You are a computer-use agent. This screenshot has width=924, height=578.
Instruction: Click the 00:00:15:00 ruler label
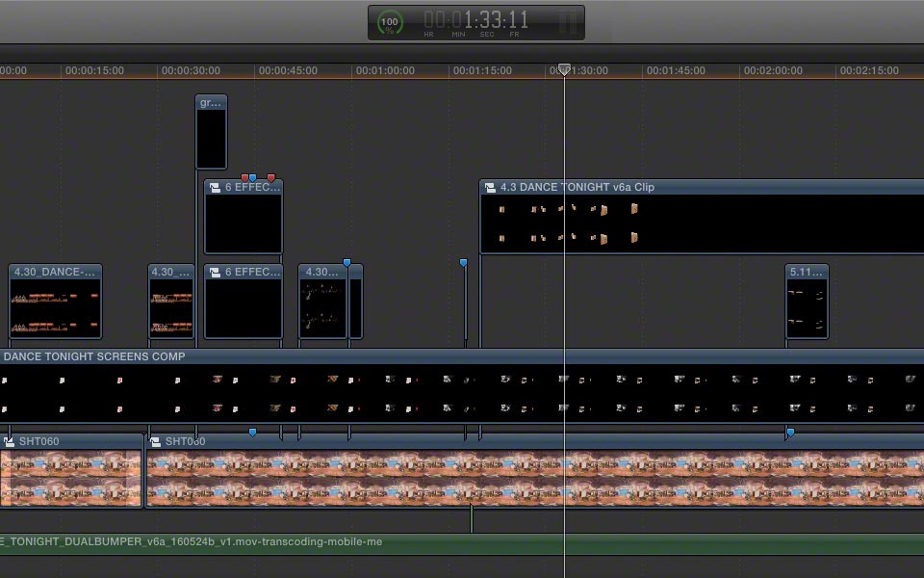point(94,70)
